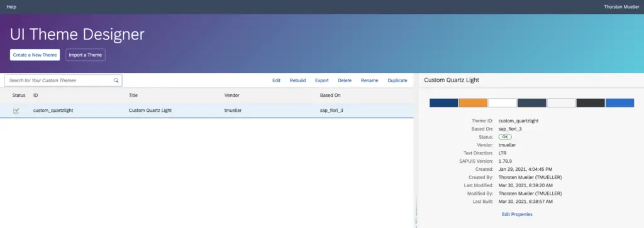Click the Custom Quartz Light title cell

[x=150, y=111]
